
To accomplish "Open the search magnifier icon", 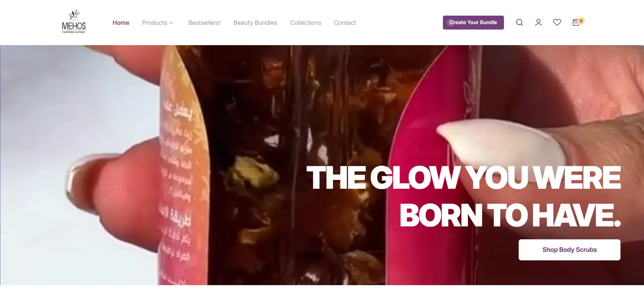I will pos(520,22).
